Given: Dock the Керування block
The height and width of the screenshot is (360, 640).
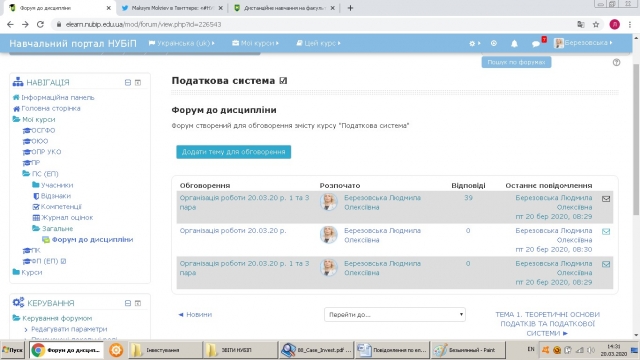Looking at the screenshot, I should tap(138, 303).
